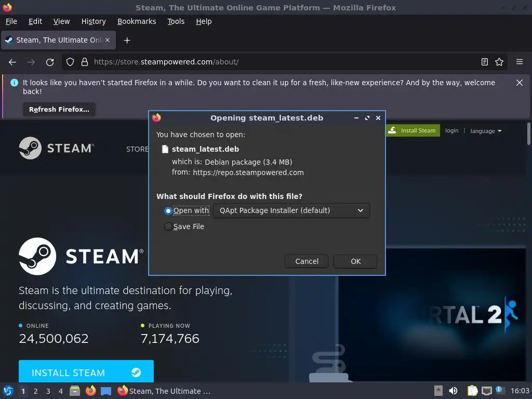
Task: Close the Steam browser tab
Action: click(108, 40)
